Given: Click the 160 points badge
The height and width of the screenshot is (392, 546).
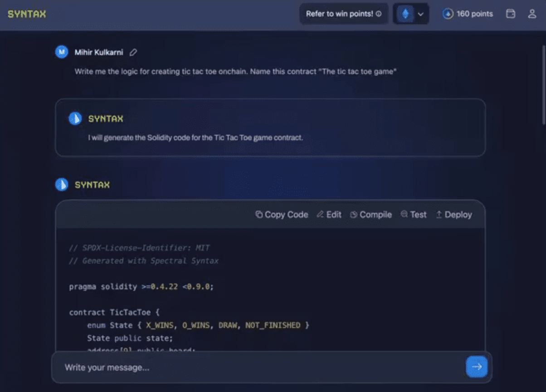Looking at the screenshot, I should (467, 14).
